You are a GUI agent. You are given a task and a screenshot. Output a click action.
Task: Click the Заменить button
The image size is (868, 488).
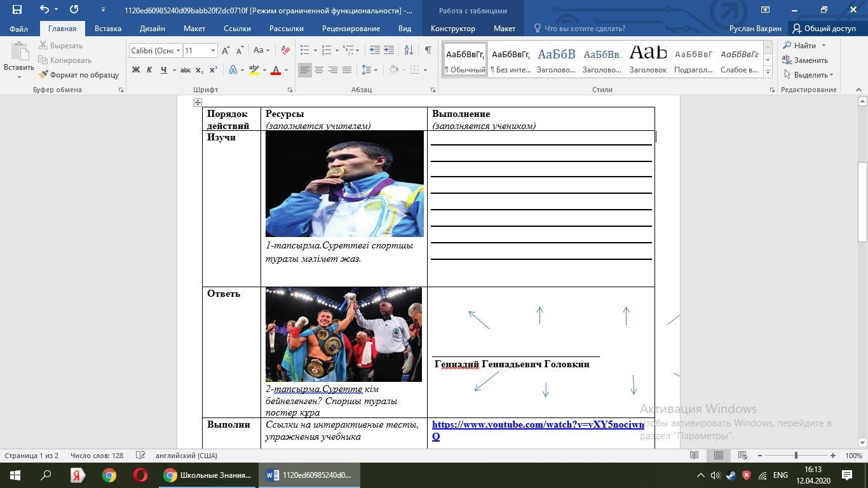pos(805,60)
